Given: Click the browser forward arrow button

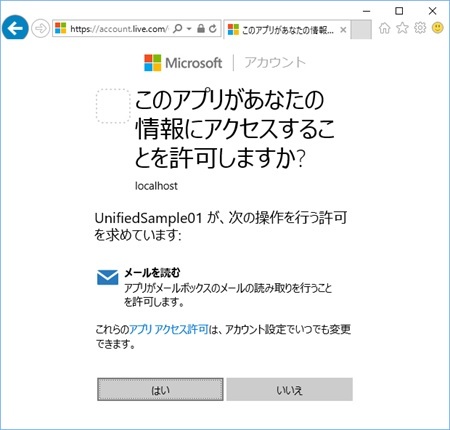Looking at the screenshot, I should coord(41,29).
